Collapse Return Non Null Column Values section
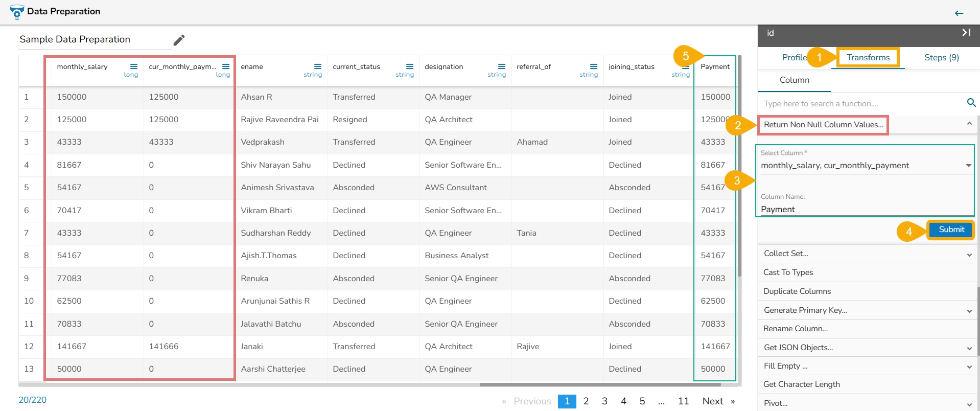Screen dimensions: 980x411 [969, 124]
